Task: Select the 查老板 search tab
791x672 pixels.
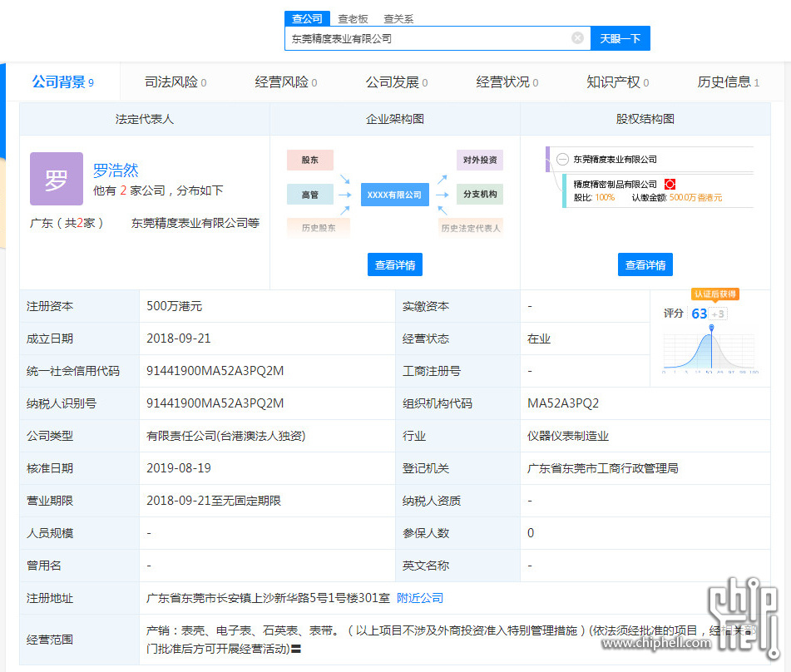Action: tap(353, 19)
